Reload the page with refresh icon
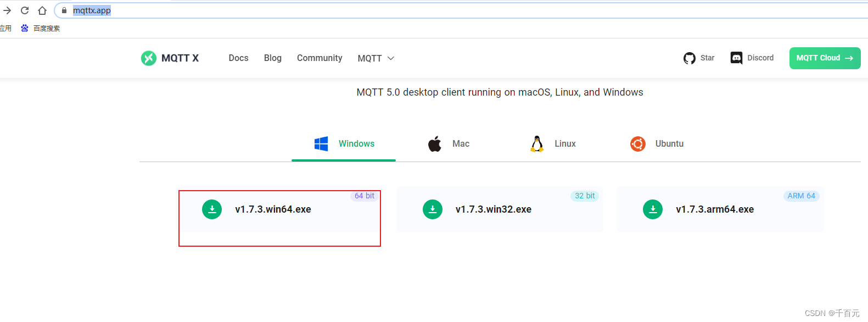Screen dimensions: 868x322 coord(25,10)
